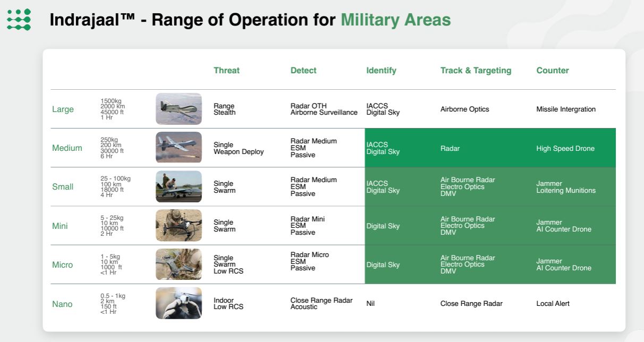Click 'Air Bourne Radar Electro Optics DMV' in Micro row

click(x=468, y=264)
